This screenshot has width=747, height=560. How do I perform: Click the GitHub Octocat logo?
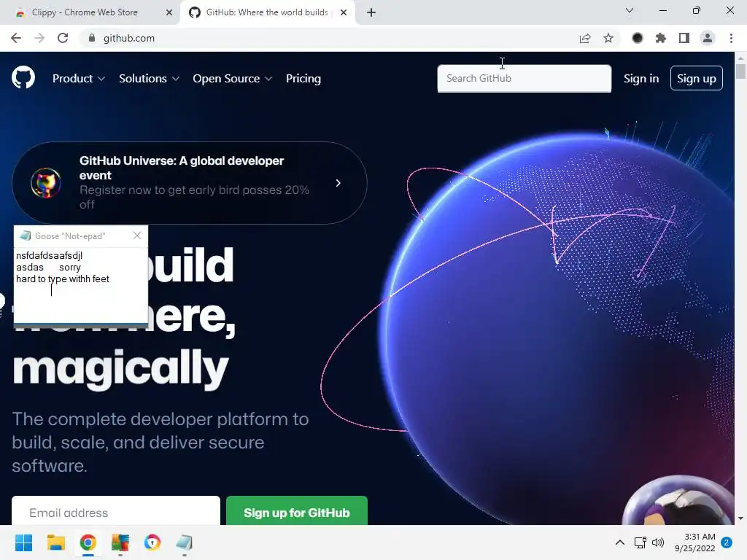[23, 77]
